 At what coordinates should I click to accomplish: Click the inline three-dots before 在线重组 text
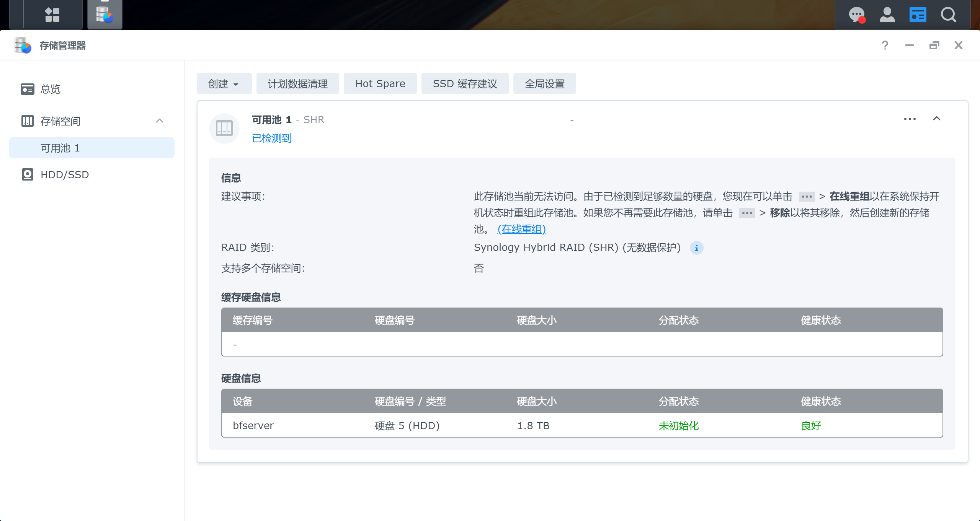807,197
